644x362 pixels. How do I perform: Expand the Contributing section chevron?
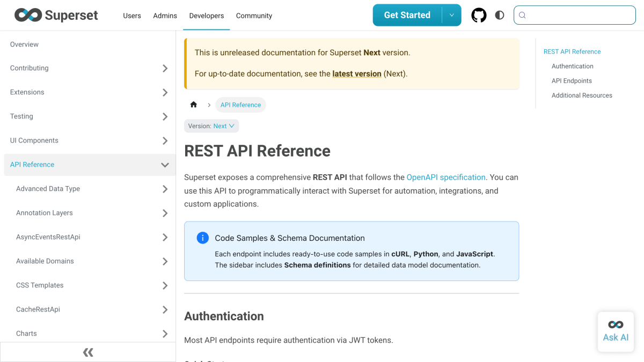tap(165, 68)
